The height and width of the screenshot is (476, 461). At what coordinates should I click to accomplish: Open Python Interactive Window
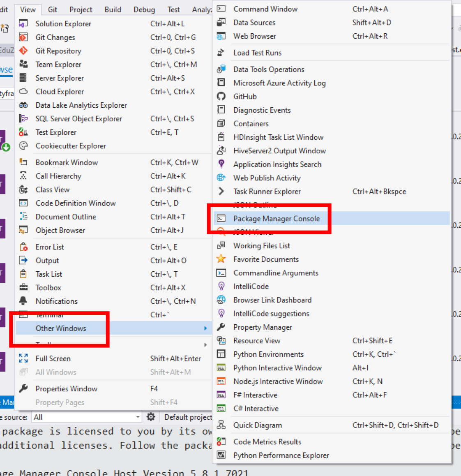pos(332,367)
